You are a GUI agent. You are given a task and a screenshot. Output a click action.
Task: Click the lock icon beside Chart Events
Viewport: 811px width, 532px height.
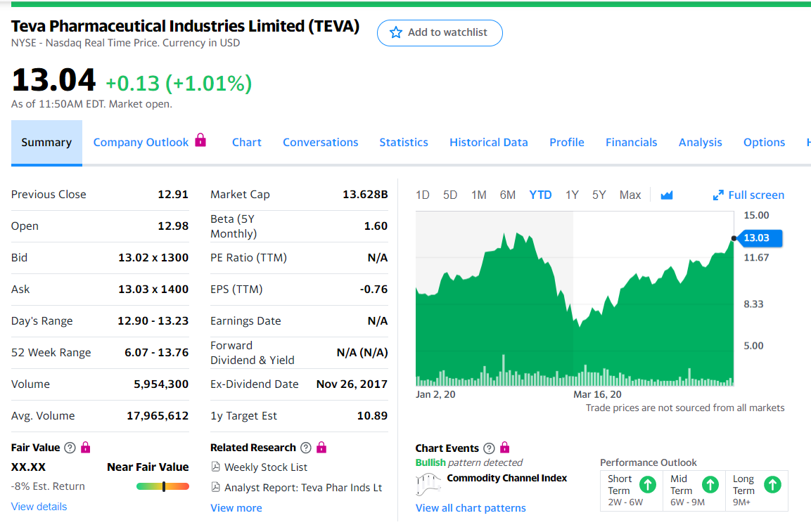pos(505,447)
